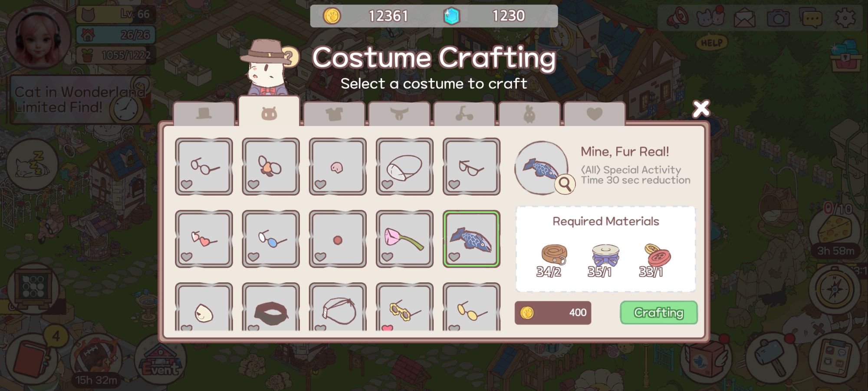Open the question mark help bubble

coord(290,57)
